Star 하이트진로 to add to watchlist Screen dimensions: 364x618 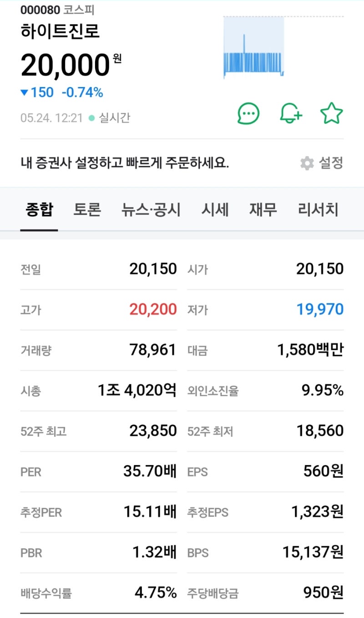(332, 112)
